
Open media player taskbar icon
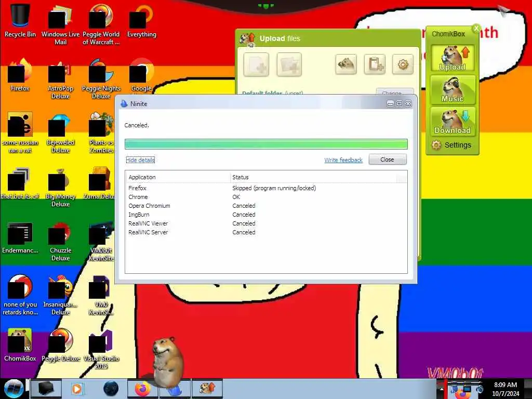coord(77,389)
